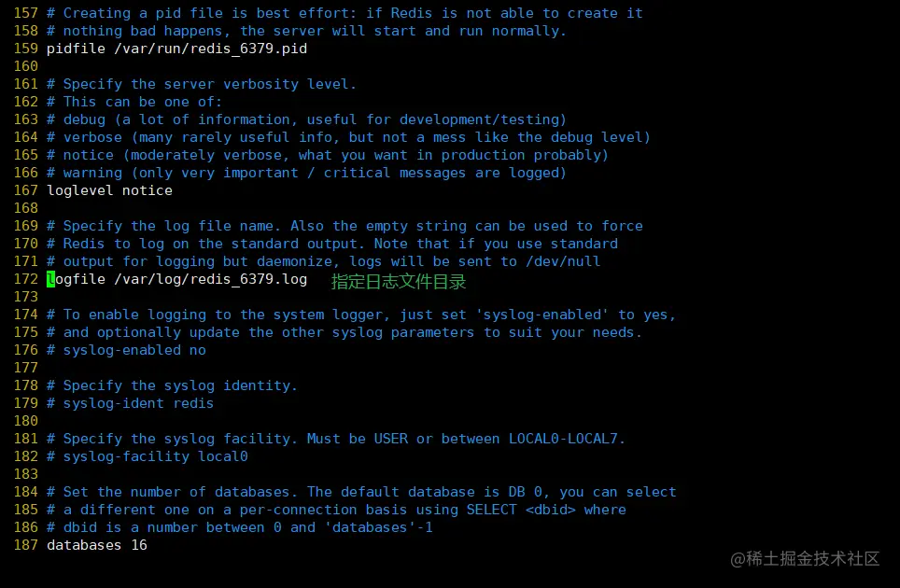
Task: Click the '# syslog-ident redis' comment
Action: [131, 403]
